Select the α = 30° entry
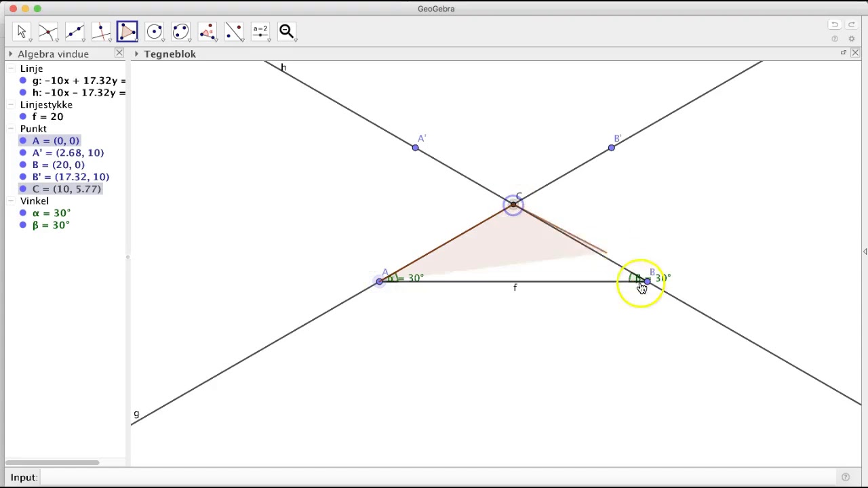Viewport: 868px width, 488px height. (51, 213)
